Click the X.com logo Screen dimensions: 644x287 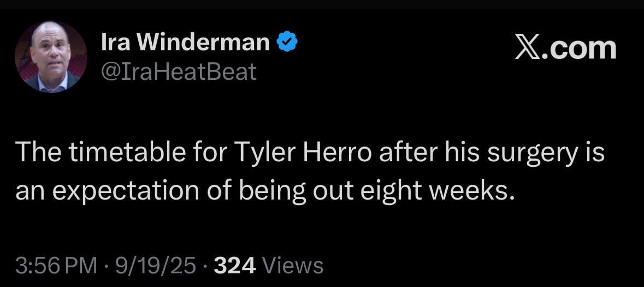[565, 48]
